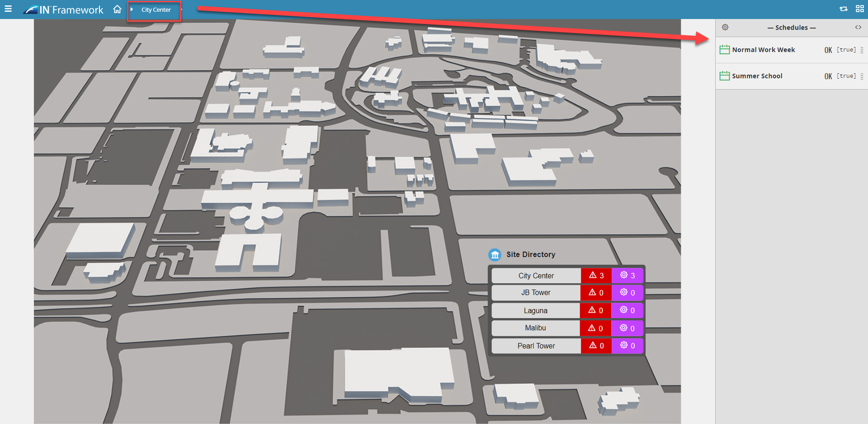The image size is (868, 424).
Task: Grab the drag handle of Summer School
Action: (862, 76)
